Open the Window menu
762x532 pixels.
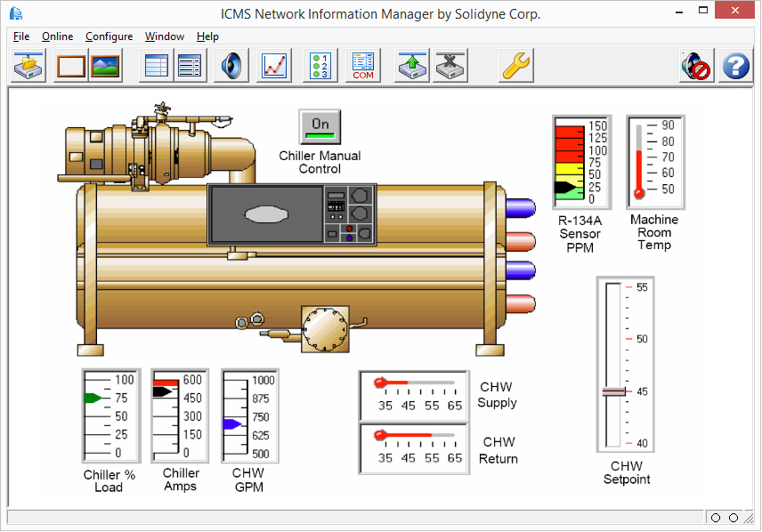[x=164, y=36]
